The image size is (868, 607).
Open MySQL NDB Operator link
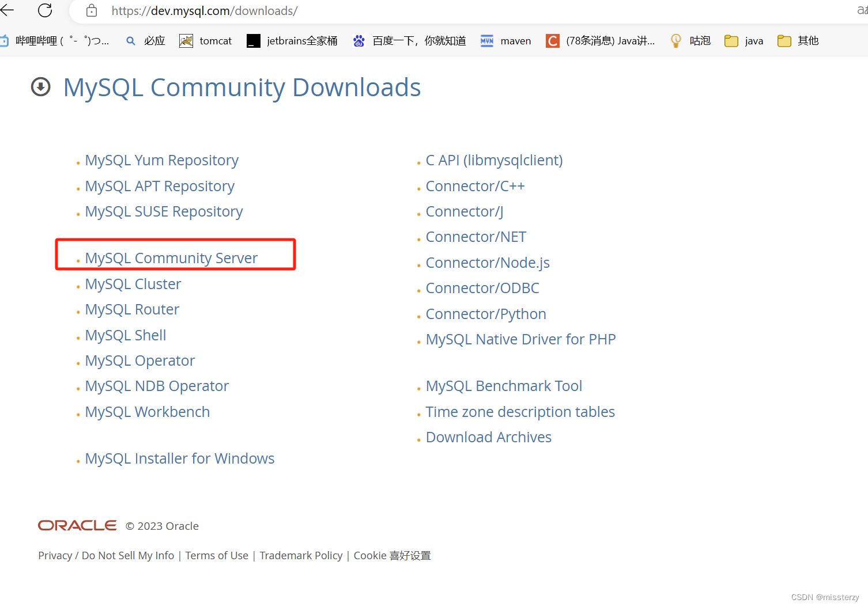click(x=157, y=386)
